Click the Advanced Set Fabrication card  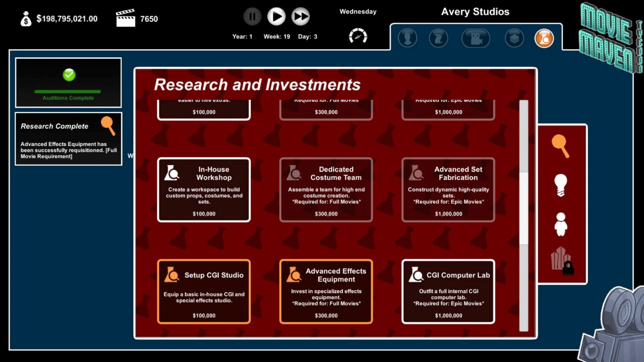(x=448, y=190)
